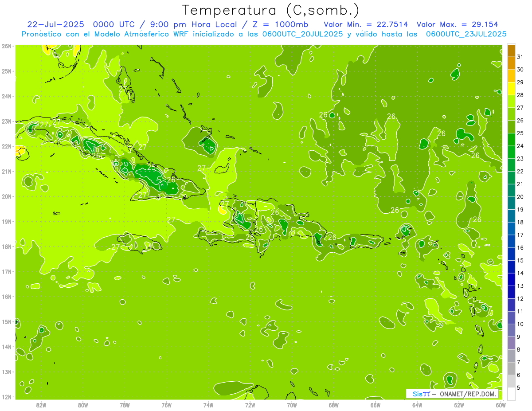Screen dimensions: 532x411
Task: Click the 26N latitude axis label
Action: [x=7, y=46]
